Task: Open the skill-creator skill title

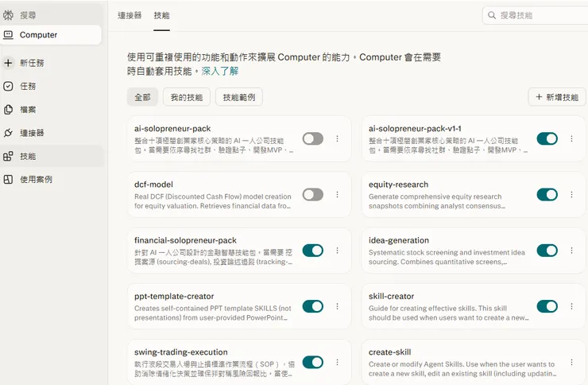Action: [x=391, y=296]
